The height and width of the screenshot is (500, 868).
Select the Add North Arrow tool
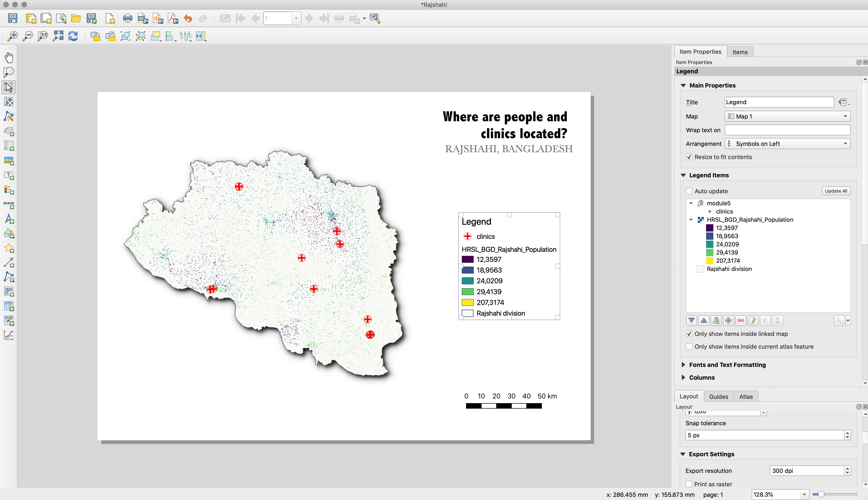[x=9, y=219]
